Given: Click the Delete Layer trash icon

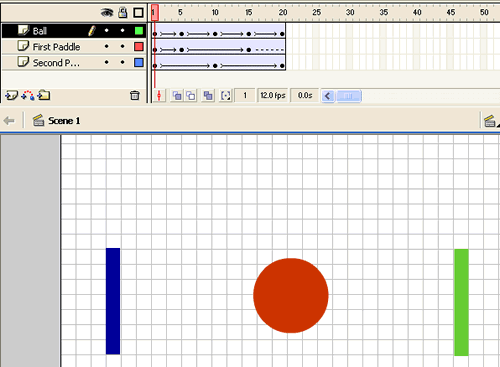Looking at the screenshot, I should [x=135, y=96].
